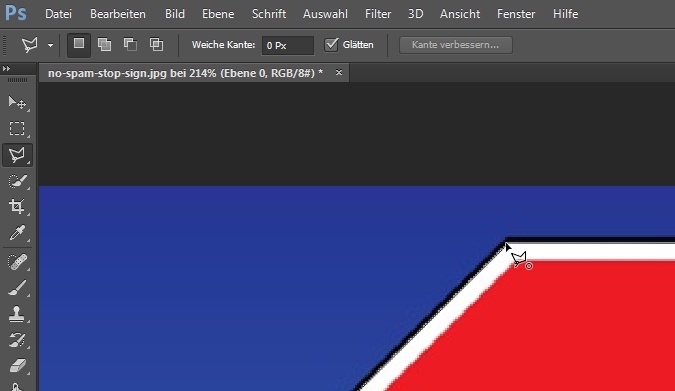The width and height of the screenshot is (675, 391).
Task: Select the Move tool
Action: (17, 103)
